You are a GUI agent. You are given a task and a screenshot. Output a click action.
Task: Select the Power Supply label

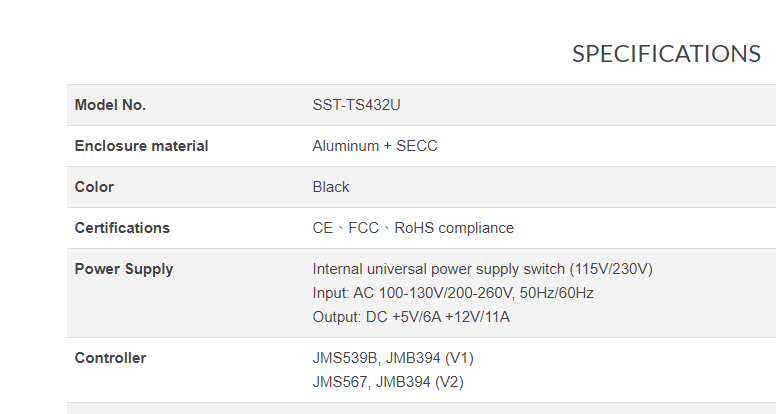pos(124,269)
